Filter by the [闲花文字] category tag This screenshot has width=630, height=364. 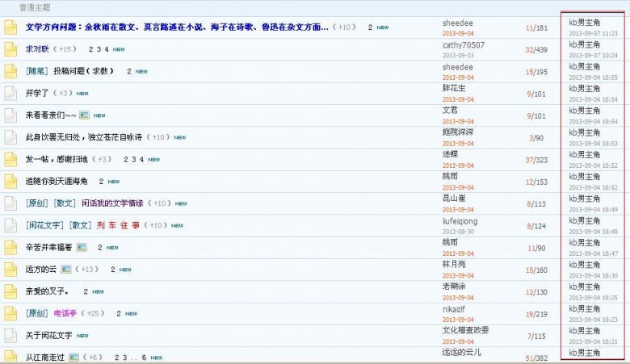(45, 225)
